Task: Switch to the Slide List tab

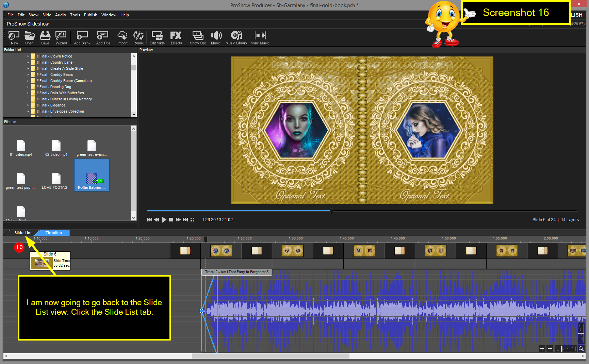Action: [23, 233]
